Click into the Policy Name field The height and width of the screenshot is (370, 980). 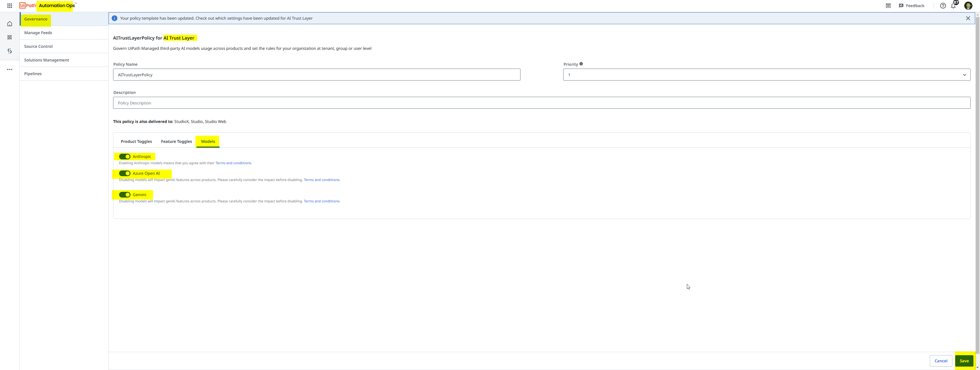click(x=317, y=75)
